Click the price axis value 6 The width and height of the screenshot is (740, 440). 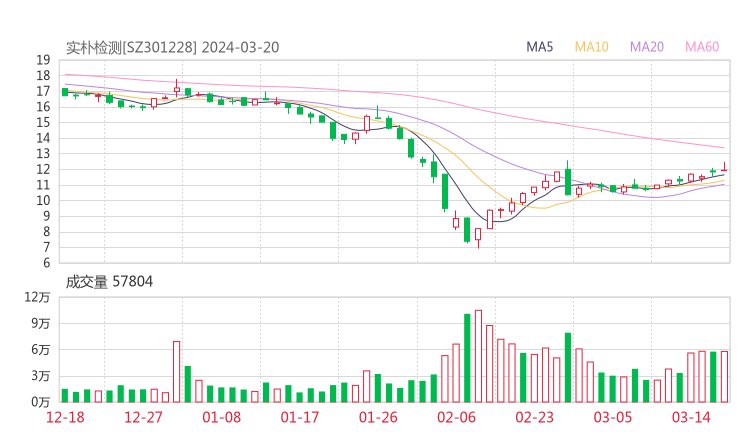(x=46, y=263)
